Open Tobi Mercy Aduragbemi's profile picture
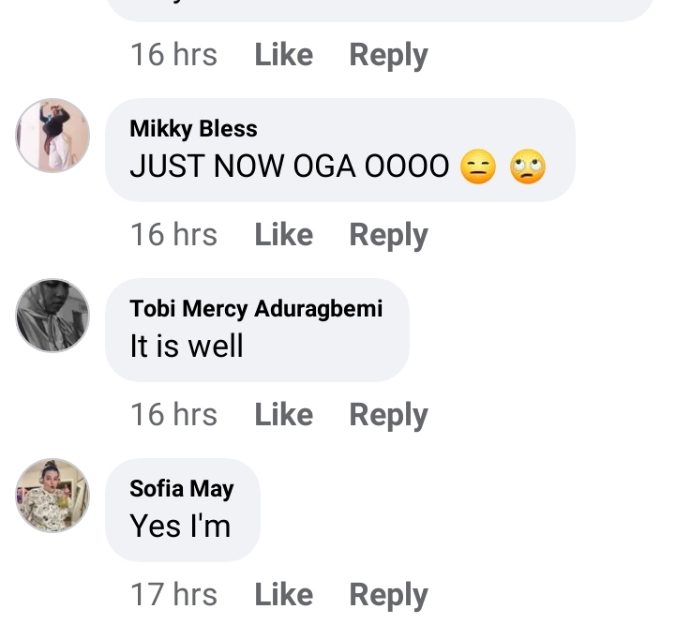 click(53, 316)
